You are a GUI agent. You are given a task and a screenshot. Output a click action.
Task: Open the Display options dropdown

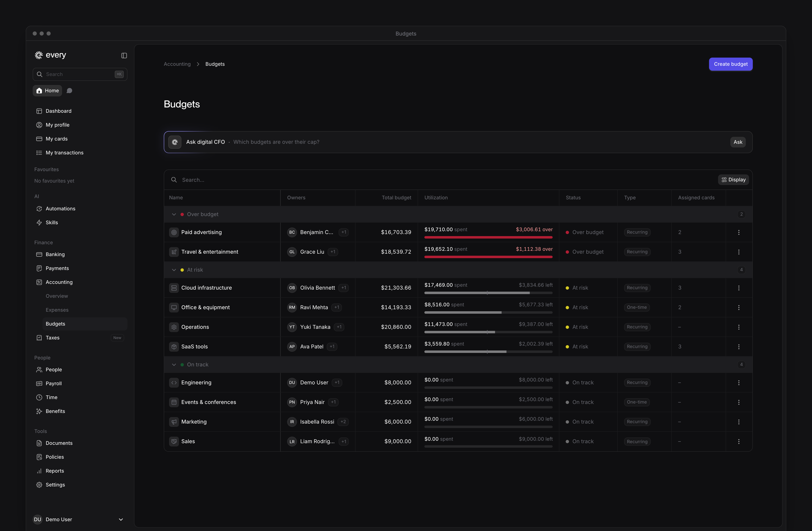733,180
